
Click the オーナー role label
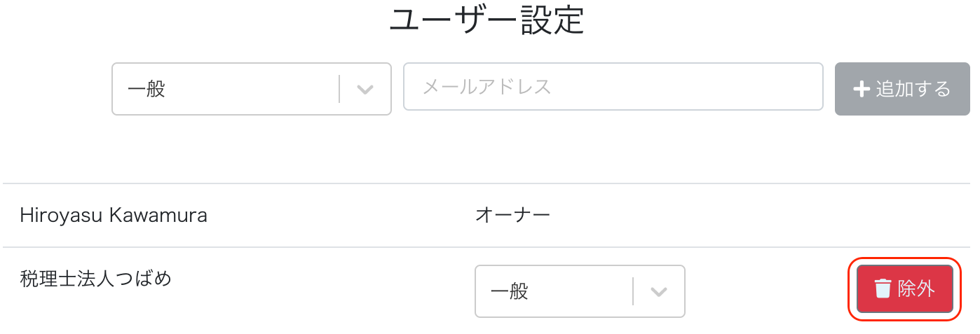pyautogui.click(x=512, y=215)
